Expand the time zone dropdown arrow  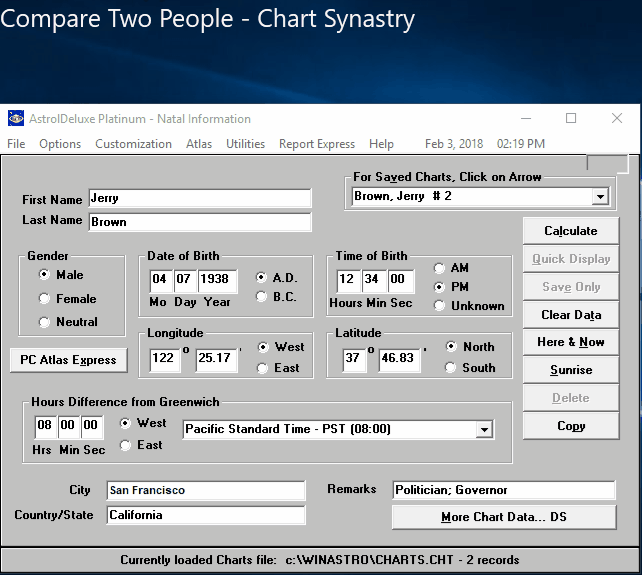[484, 429]
